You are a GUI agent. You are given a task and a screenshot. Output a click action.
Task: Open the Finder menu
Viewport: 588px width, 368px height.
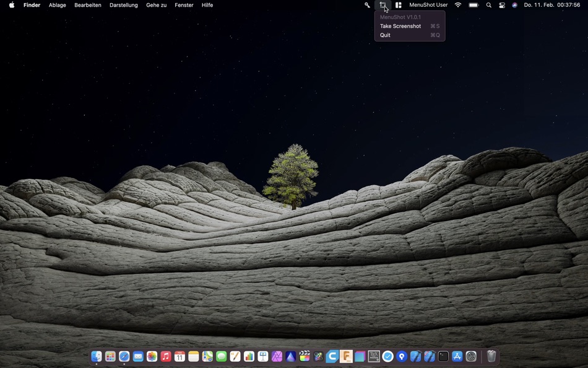pyautogui.click(x=32, y=5)
